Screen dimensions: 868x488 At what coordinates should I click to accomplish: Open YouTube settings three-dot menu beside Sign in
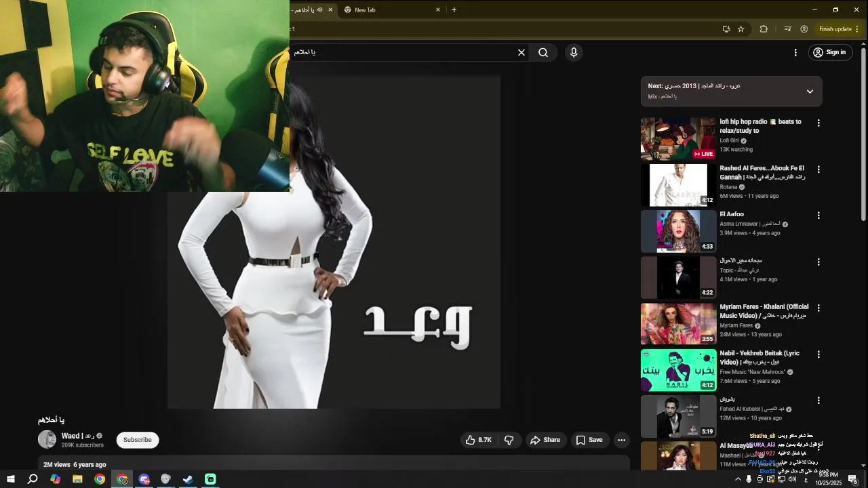click(x=795, y=52)
